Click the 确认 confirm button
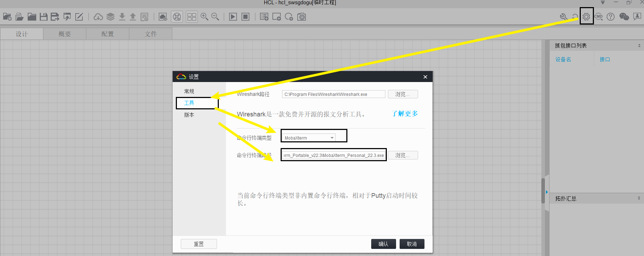 [x=384, y=244]
